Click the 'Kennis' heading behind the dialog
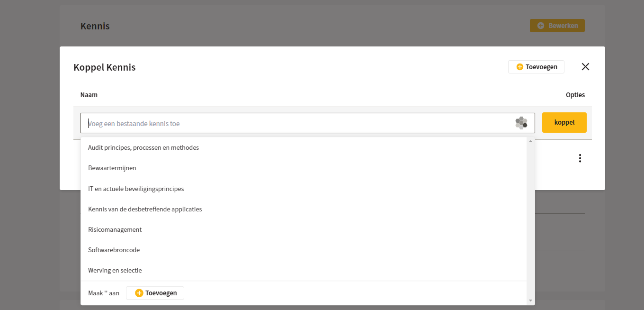Viewport: 644px width, 310px height. [x=95, y=26]
